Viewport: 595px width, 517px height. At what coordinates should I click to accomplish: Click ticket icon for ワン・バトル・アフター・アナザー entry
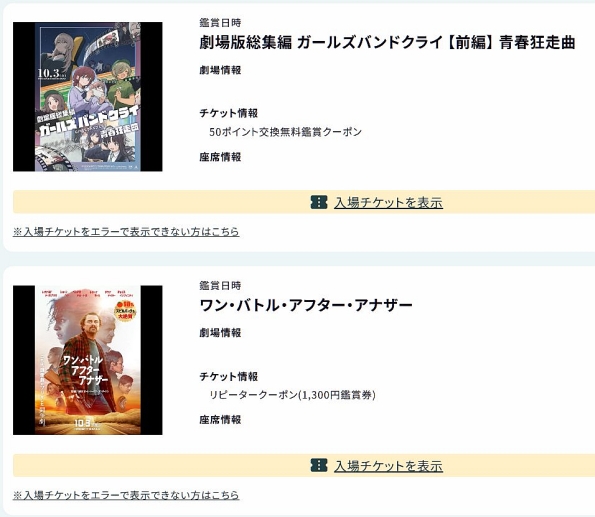click(x=319, y=465)
